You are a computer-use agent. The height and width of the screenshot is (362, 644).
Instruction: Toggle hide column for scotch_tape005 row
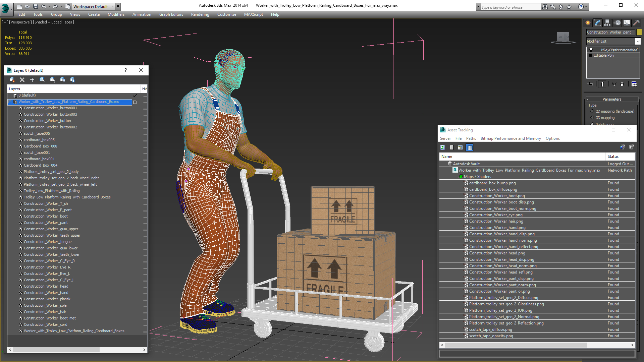click(145, 134)
